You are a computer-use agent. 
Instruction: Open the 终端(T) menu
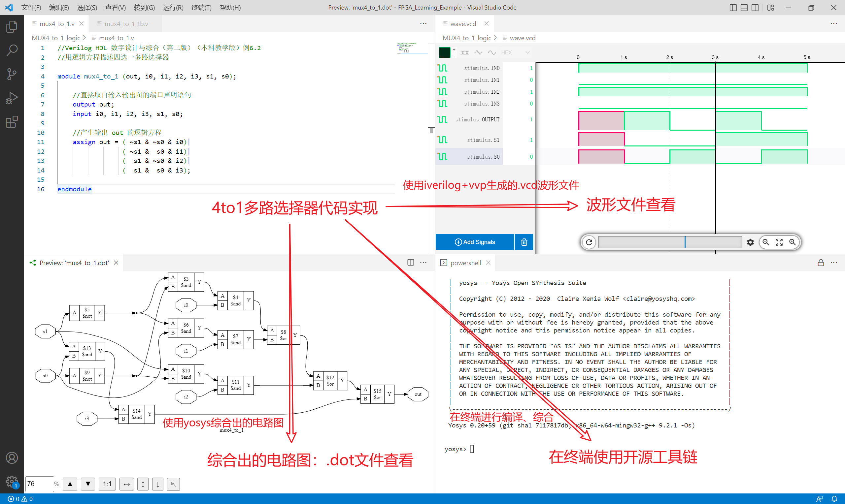201,8
